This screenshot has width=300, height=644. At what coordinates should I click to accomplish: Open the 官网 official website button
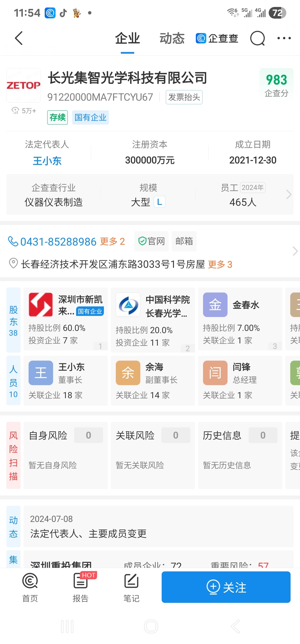[x=151, y=241]
